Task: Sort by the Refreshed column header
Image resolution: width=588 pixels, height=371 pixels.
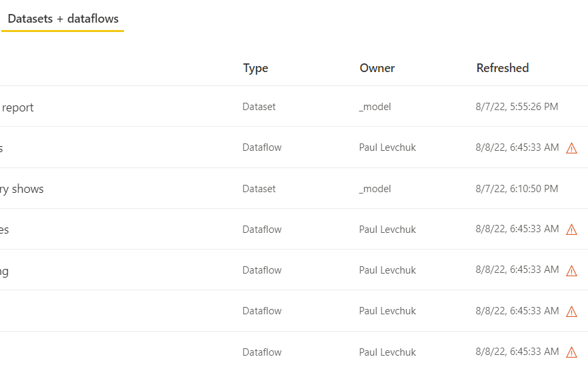Action: [x=503, y=68]
